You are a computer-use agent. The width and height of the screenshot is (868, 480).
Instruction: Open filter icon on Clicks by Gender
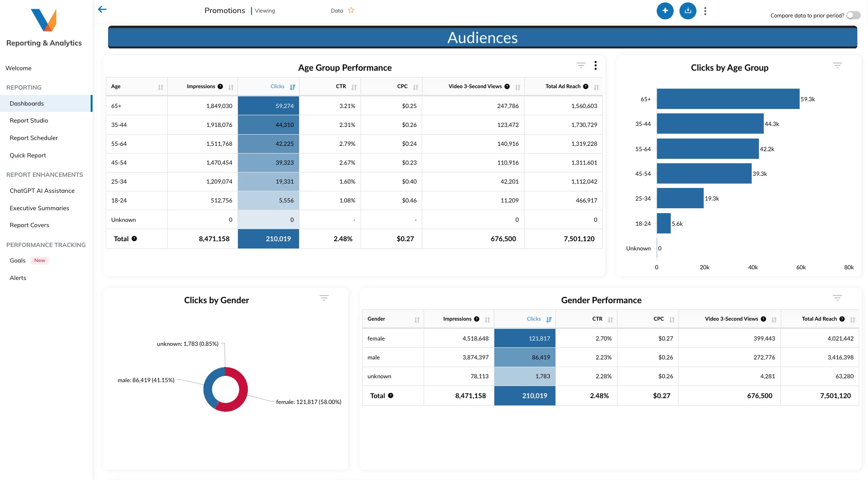[324, 298]
